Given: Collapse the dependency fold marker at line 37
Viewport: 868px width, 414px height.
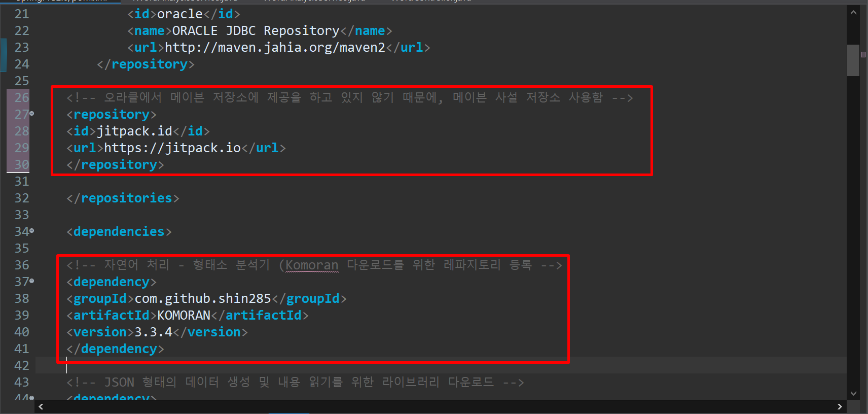Looking at the screenshot, I should tap(32, 281).
